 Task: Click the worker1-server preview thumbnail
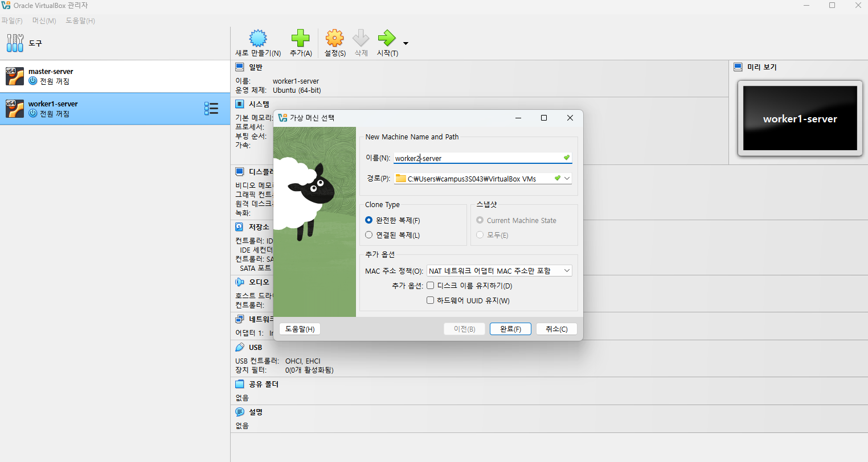800,118
